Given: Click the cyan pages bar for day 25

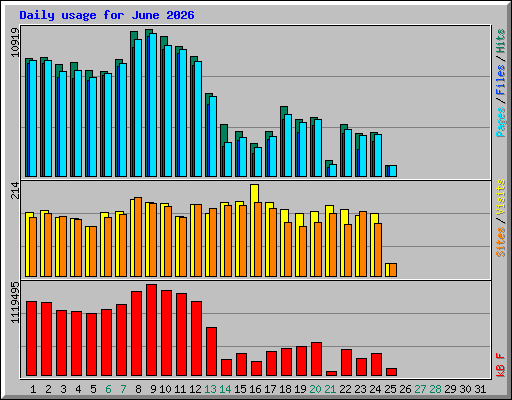Looking at the screenshot, I should pos(393,171).
